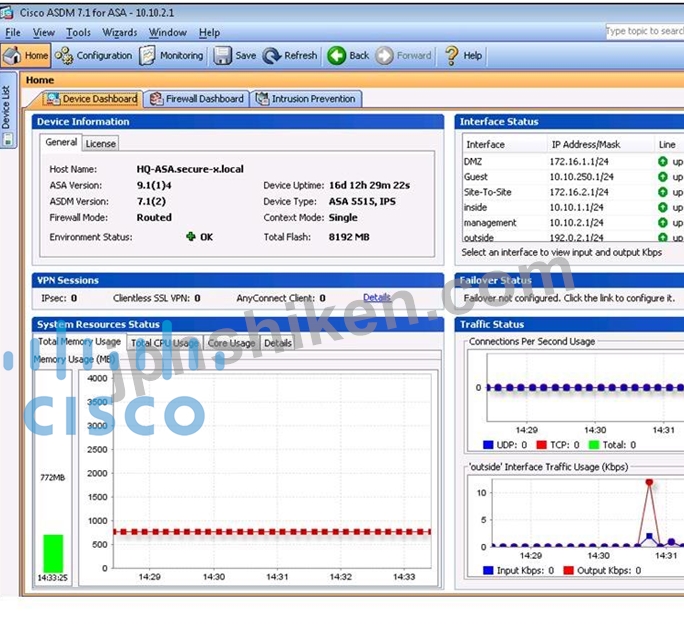
Task: Click the green 772MB memory usage bar
Action: [x=53, y=553]
